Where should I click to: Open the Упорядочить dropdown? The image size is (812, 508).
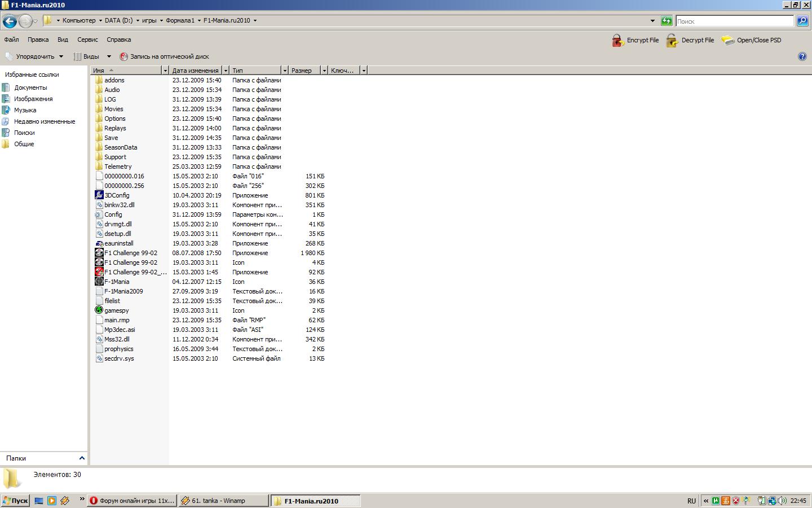point(34,56)
